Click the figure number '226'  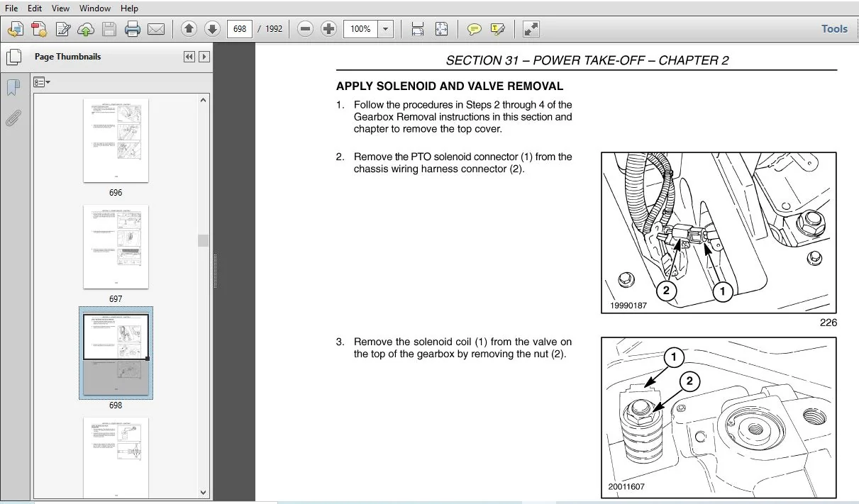tap(828, 323)
